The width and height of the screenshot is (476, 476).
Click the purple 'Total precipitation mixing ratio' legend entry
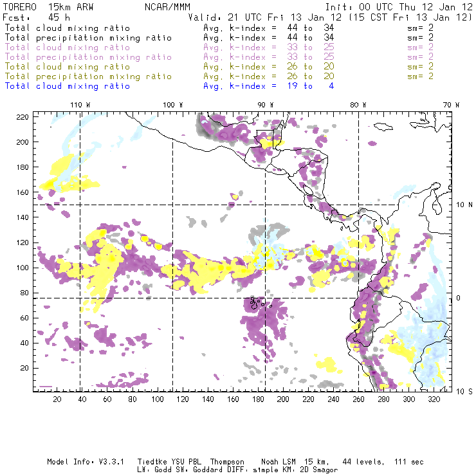click(x=88, y=57)
